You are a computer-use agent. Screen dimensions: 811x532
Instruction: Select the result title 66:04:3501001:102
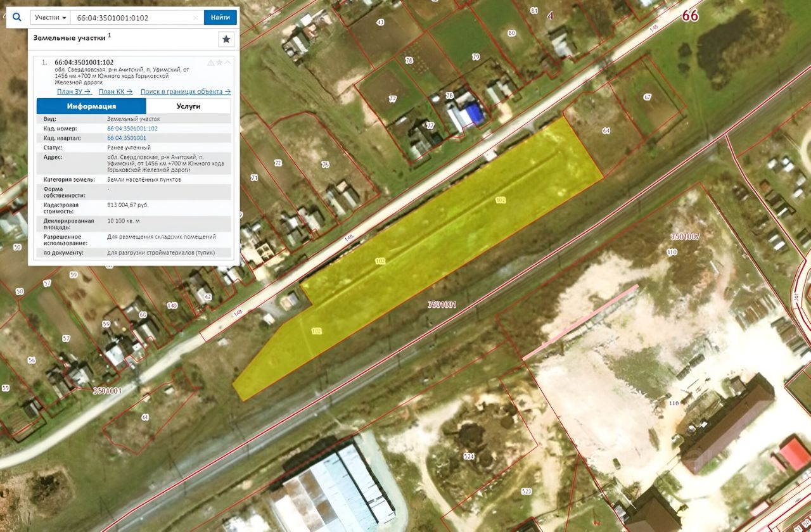(x=84, y=62)
